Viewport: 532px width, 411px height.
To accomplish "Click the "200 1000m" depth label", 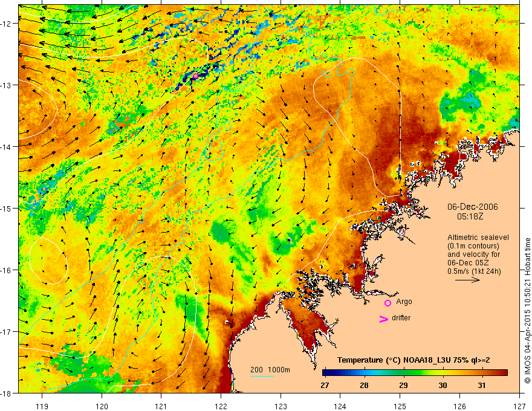I will coord(270,370).
